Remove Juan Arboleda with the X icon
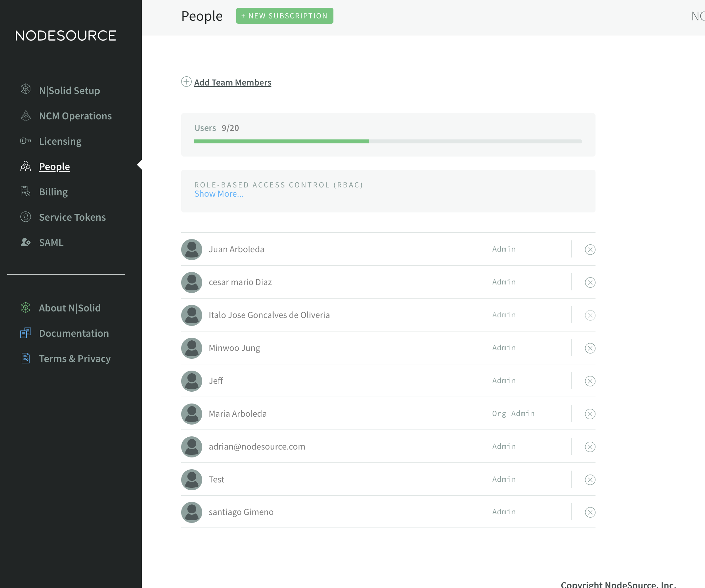This screenshot has width=705, height=588. [590, 250]
